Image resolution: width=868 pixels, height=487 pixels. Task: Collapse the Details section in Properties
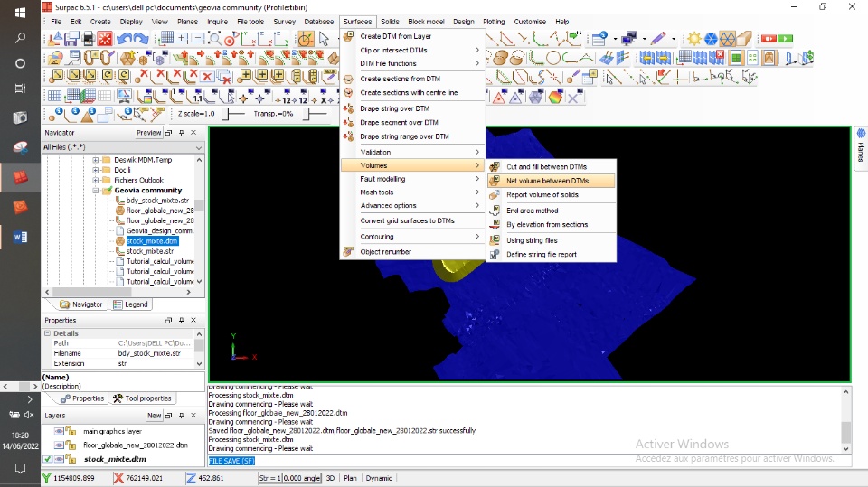48,333
